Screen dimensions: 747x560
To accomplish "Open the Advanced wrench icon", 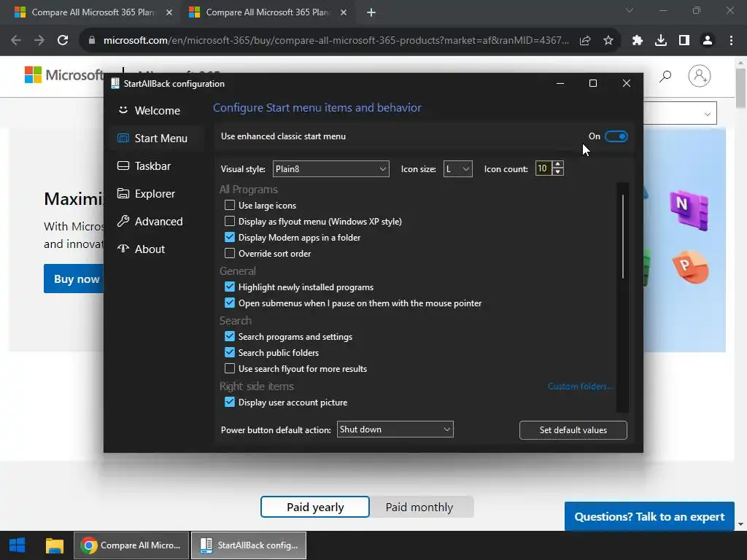I will click(x=123, y=221).
